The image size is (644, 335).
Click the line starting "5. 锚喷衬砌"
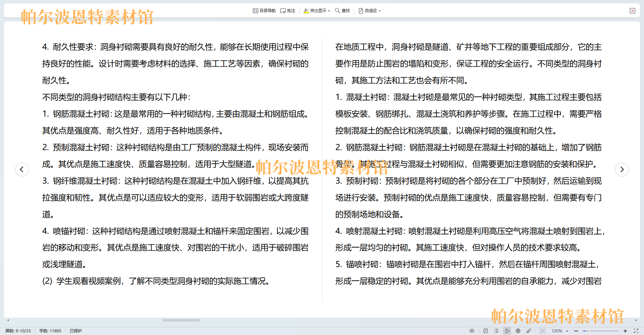click(468, 264)
